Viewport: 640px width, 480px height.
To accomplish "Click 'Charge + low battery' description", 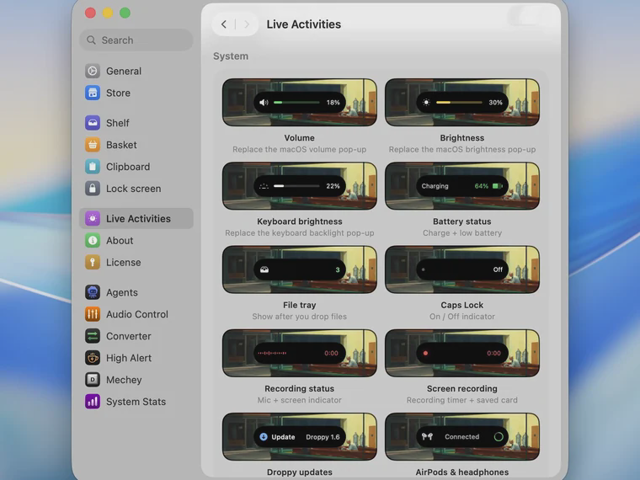I will tap(462, 233).
